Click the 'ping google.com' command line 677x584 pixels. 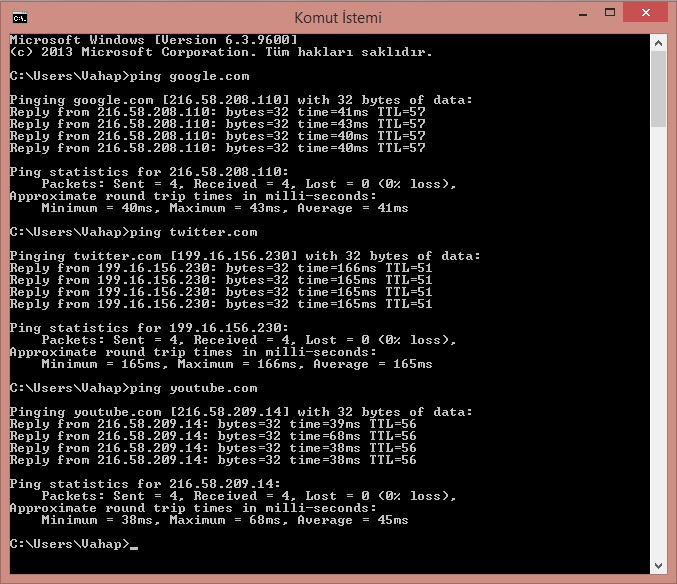tap(130, 76)
